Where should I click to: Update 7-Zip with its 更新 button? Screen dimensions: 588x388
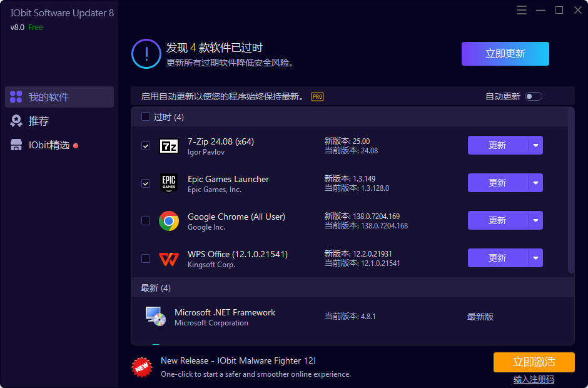click(x=498, y=145)
